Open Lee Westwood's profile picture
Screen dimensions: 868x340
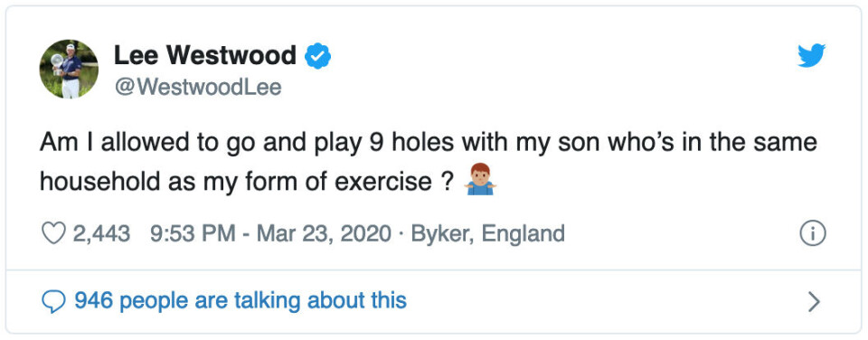coord(69,69)
